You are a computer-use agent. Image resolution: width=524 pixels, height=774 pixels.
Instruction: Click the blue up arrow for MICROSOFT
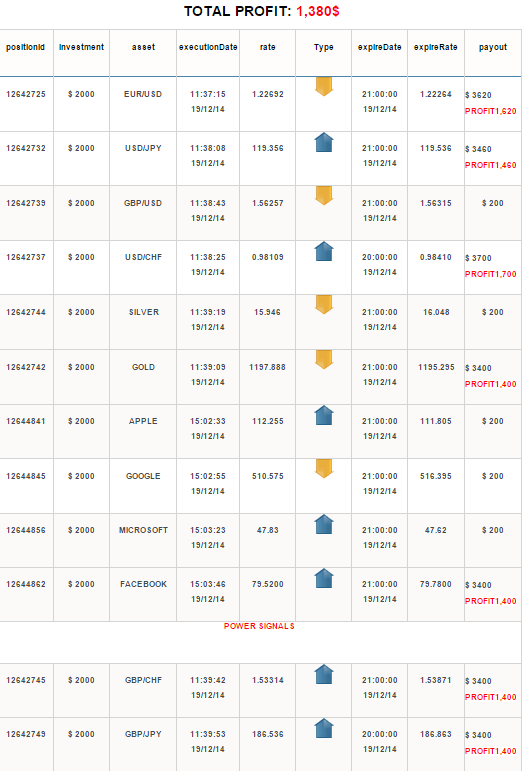324,524
